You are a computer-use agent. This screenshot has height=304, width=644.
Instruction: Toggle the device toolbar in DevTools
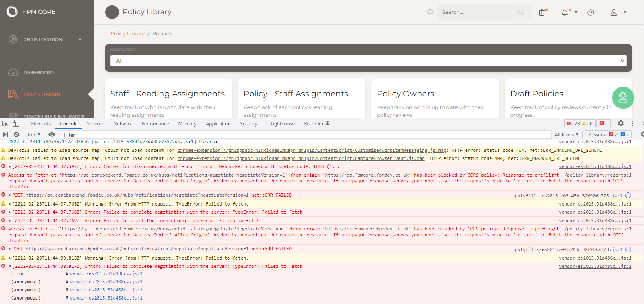(x=16, y=123)
